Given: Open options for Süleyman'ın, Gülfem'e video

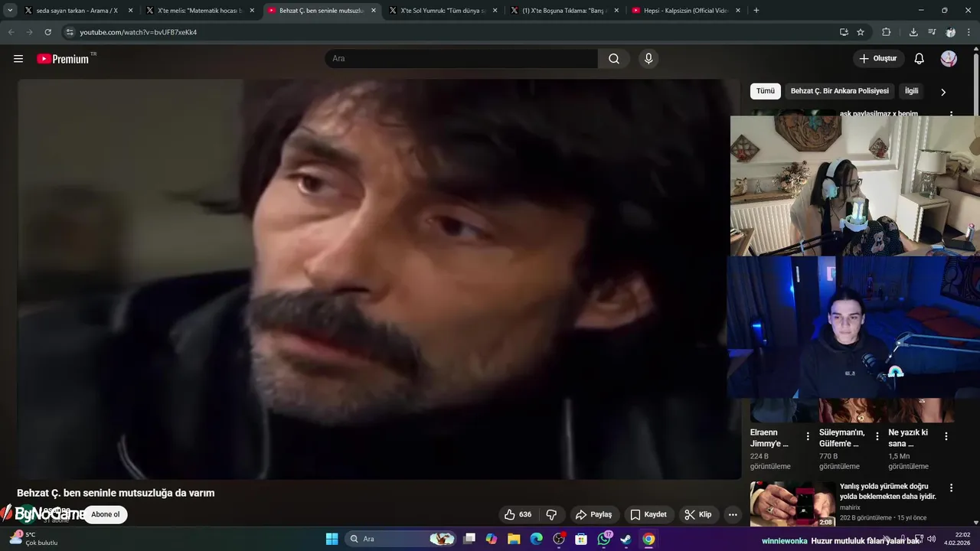Looking at the screenshot, I should [x=877, y=436].
